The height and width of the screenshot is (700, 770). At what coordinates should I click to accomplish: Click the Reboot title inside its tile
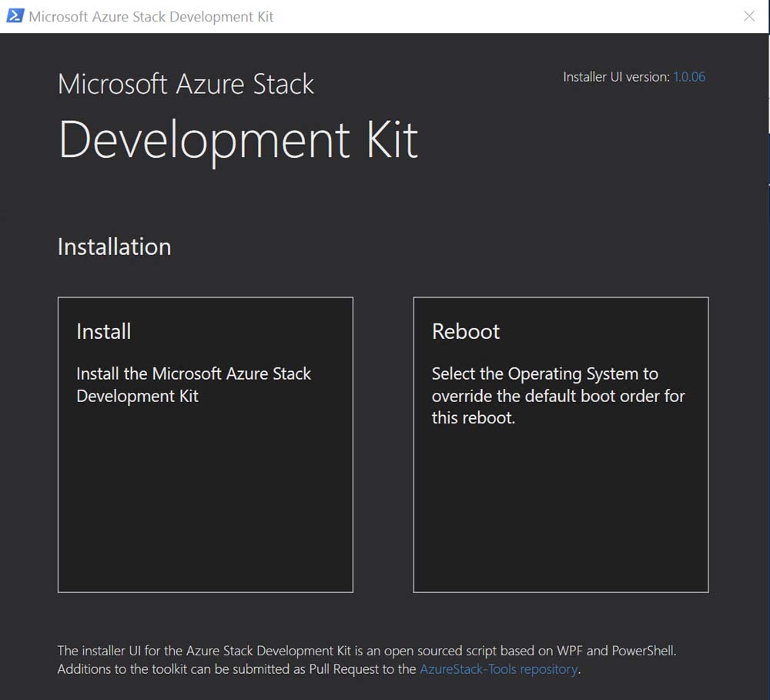pos(465,332)
